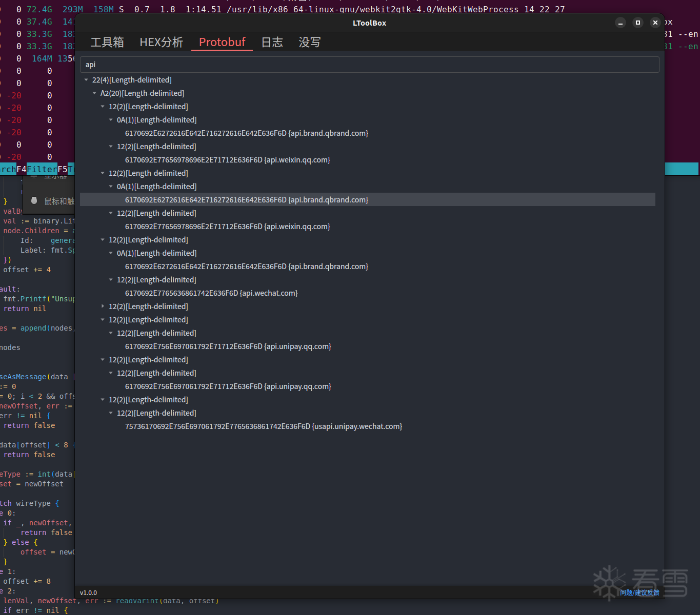This screenshot has width=700, height=615.
Task: Collapse the 12(2) node directly above api.wechat.com
Action: click(111, 280)
